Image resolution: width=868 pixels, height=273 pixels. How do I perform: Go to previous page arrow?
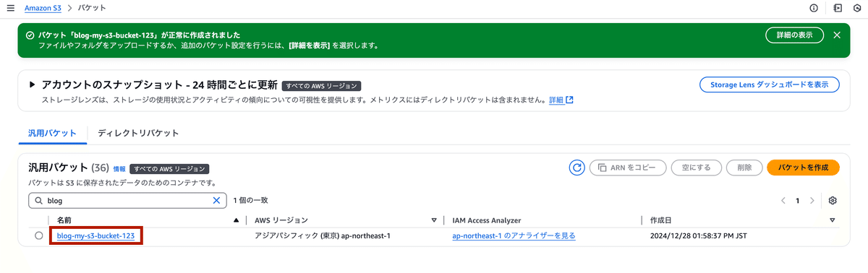pyautogui.click(x=783, y=200)
